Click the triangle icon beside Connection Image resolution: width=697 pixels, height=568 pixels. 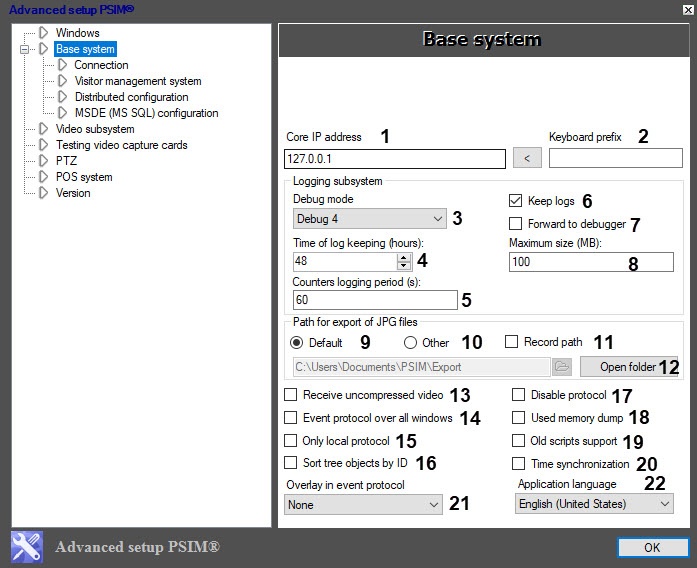tap(63, 65)
